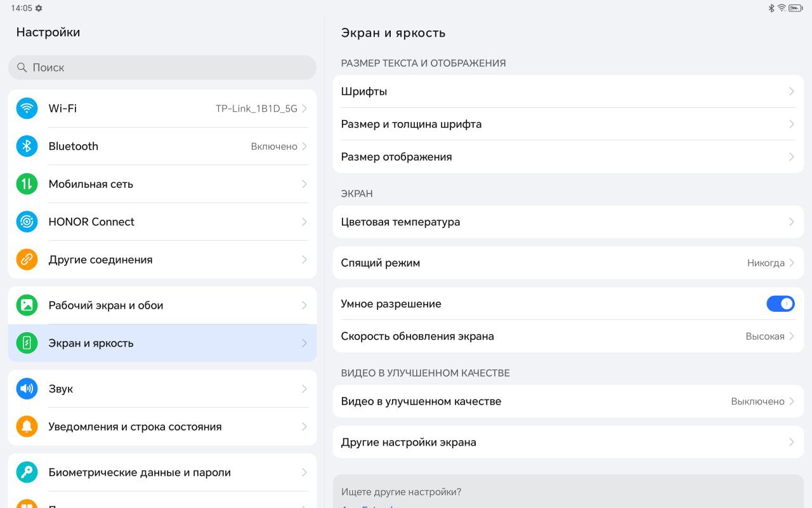
Task: Open Bluetooth chevron next to Включено
Action: point(304,146)
